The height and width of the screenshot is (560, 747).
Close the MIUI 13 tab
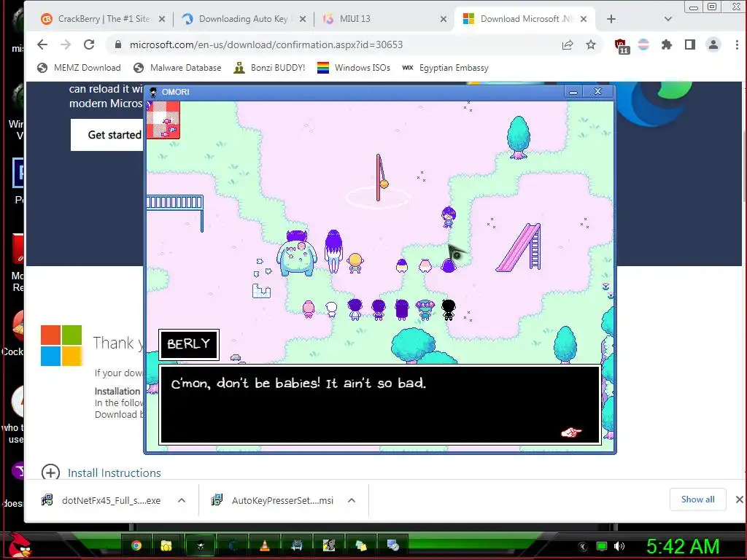pos(444,19)
